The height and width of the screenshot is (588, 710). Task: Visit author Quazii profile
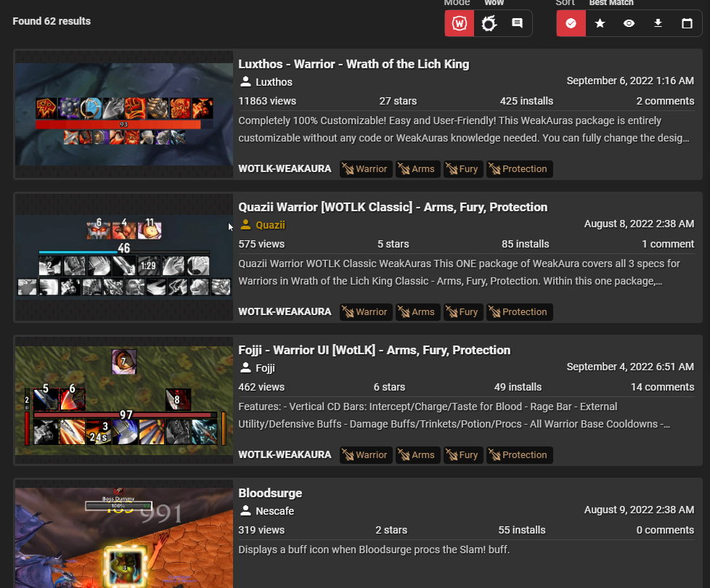tap(270, 225)
